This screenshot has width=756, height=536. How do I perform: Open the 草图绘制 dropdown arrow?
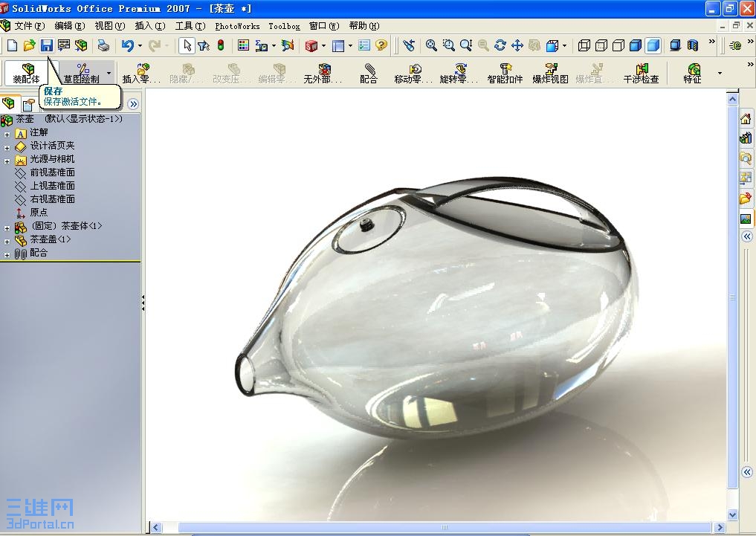[x=109, y=74]
